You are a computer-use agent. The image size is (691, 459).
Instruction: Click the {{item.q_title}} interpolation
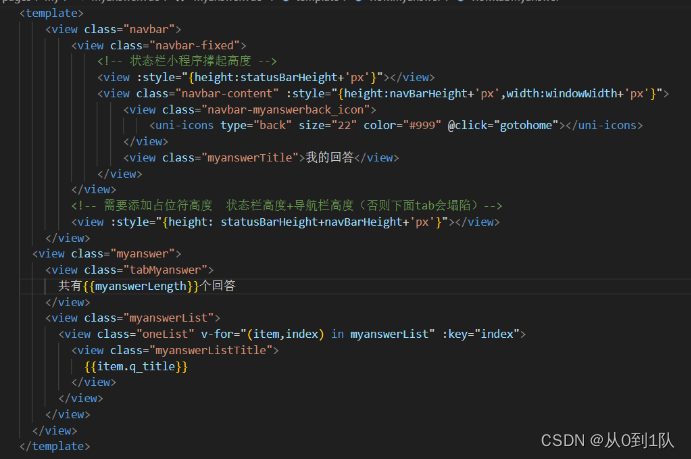[136, 366]
